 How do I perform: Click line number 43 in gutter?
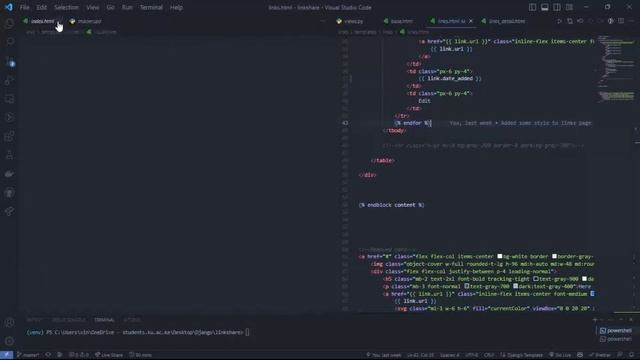pyautogui.click(x=345, y=123)
